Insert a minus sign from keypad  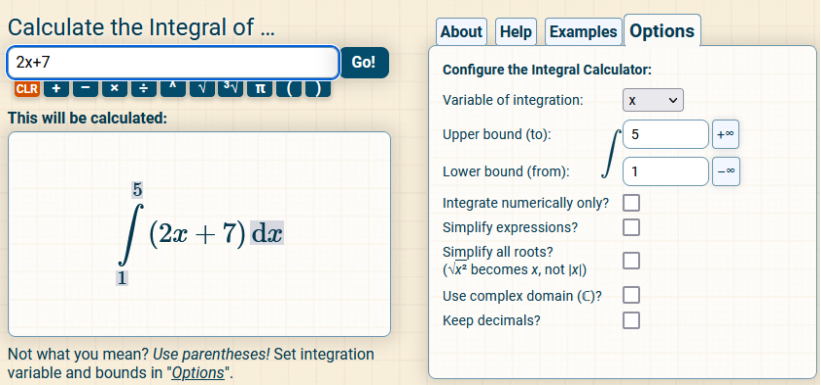point(86,89)
